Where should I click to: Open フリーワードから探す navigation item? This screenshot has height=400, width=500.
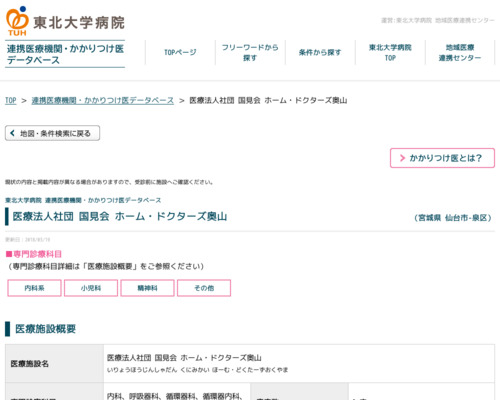coord(250,52)
